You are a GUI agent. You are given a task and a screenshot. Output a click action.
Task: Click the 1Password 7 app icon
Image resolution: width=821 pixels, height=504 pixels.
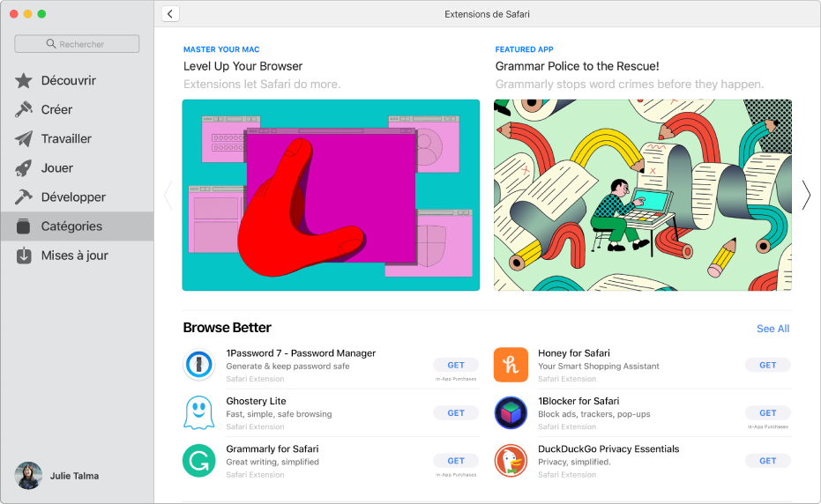(199, 365)
